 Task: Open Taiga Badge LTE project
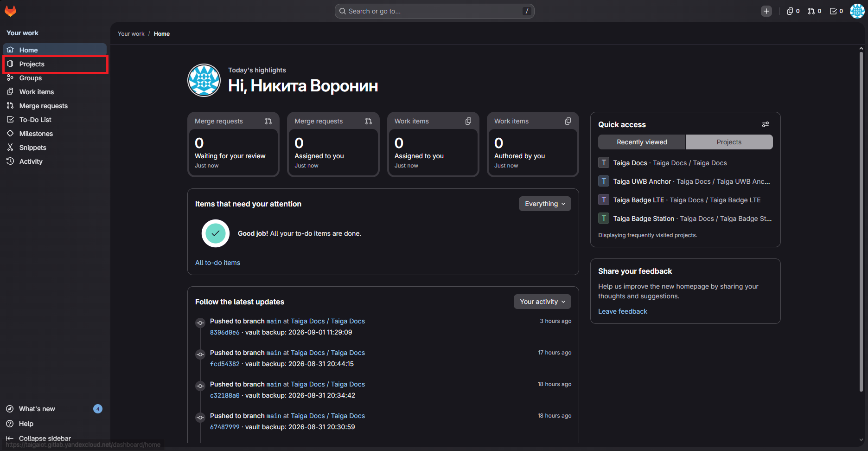[685, 200]
